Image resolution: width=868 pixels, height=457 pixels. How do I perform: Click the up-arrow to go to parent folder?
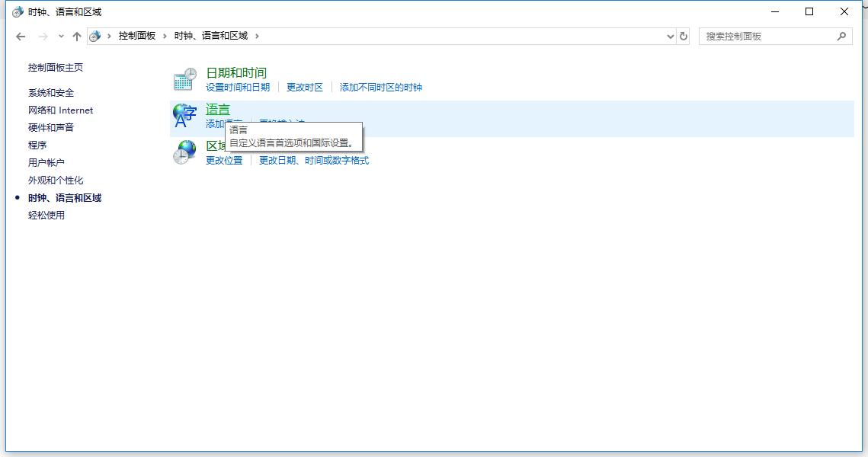pyautogui.click(x=77, y=35)
